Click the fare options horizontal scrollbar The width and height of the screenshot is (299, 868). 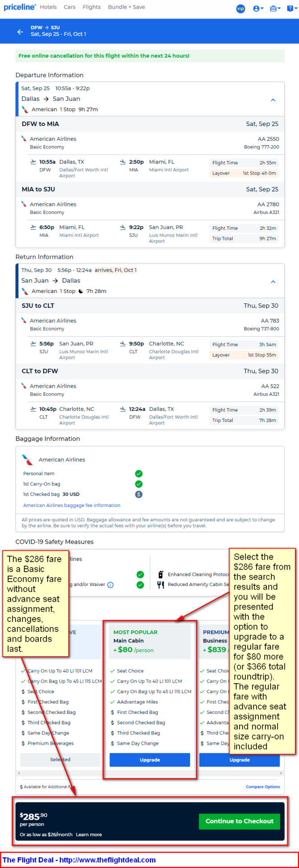tap(150, 773)
